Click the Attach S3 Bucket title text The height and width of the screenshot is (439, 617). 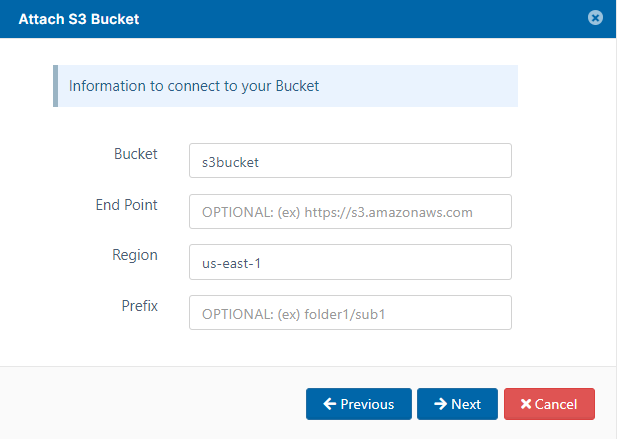(79, 18)
